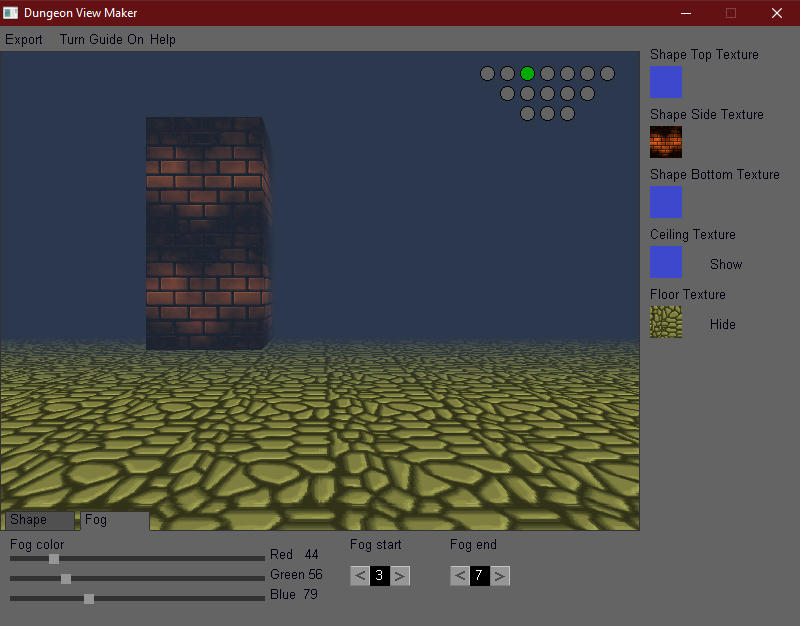Click the Dungeon View Maker app icon

coord(10,13)
